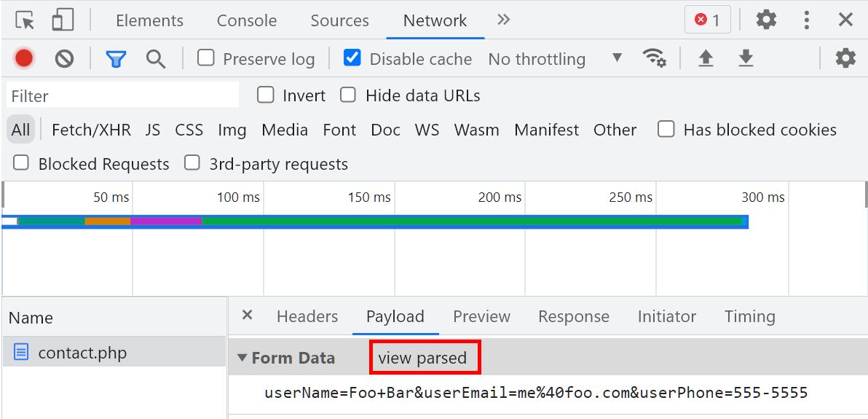Open the Response tab
This screenshot has height=419, width=868.
(574, 316)
